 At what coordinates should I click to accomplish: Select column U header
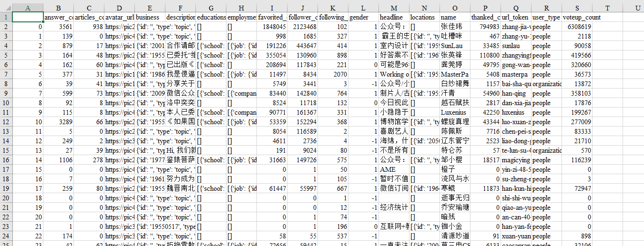[638, 8]
